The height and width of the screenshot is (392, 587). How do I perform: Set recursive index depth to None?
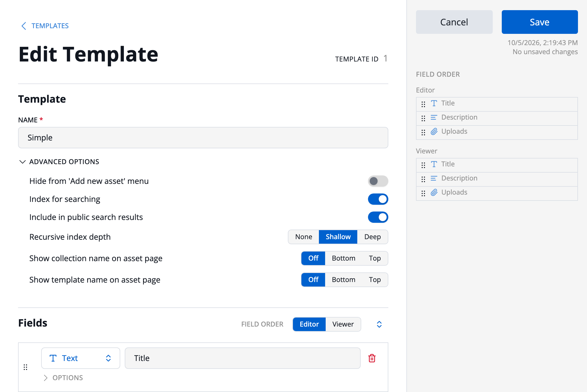(304, 237)
